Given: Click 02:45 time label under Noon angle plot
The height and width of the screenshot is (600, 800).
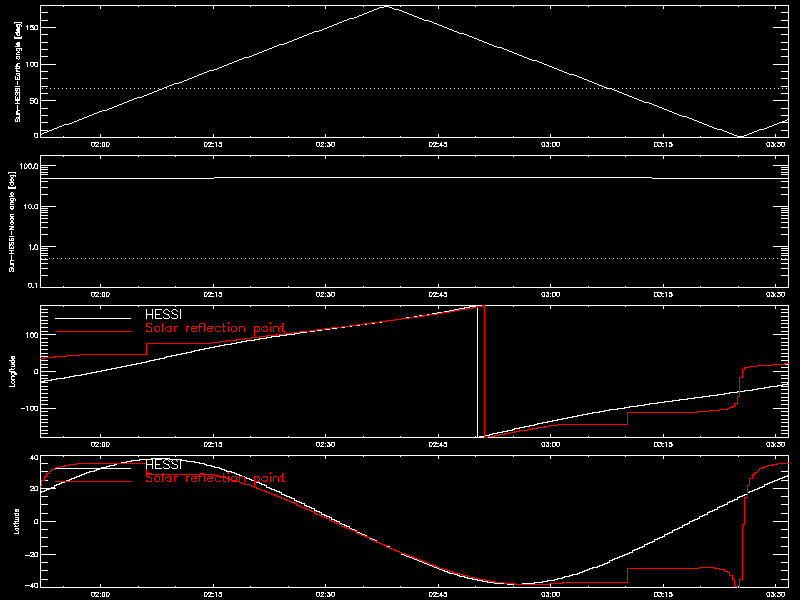Looking at the screenshot, I should pyautogui.click(x=438, y=294).
